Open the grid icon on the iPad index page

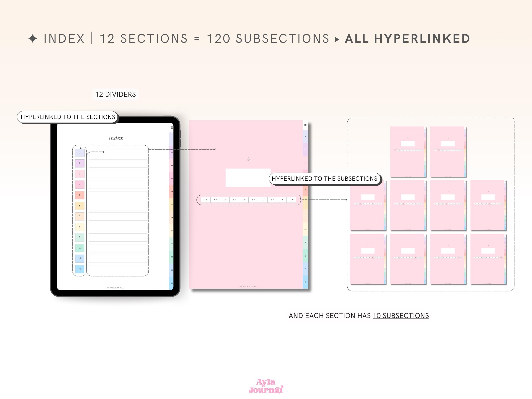click(x=172, y=127)
